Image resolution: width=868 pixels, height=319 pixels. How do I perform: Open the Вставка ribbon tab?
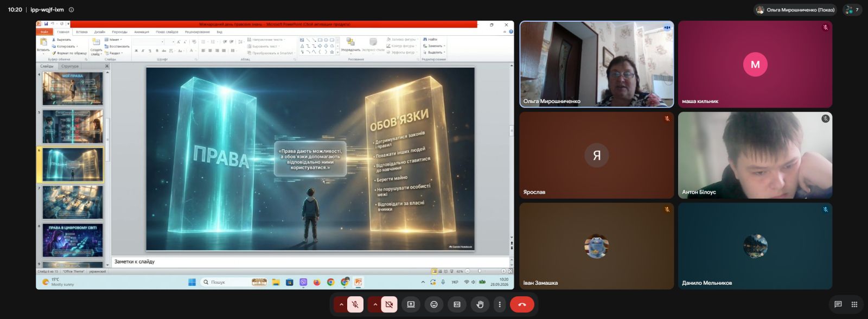click(x=82, y=32)
